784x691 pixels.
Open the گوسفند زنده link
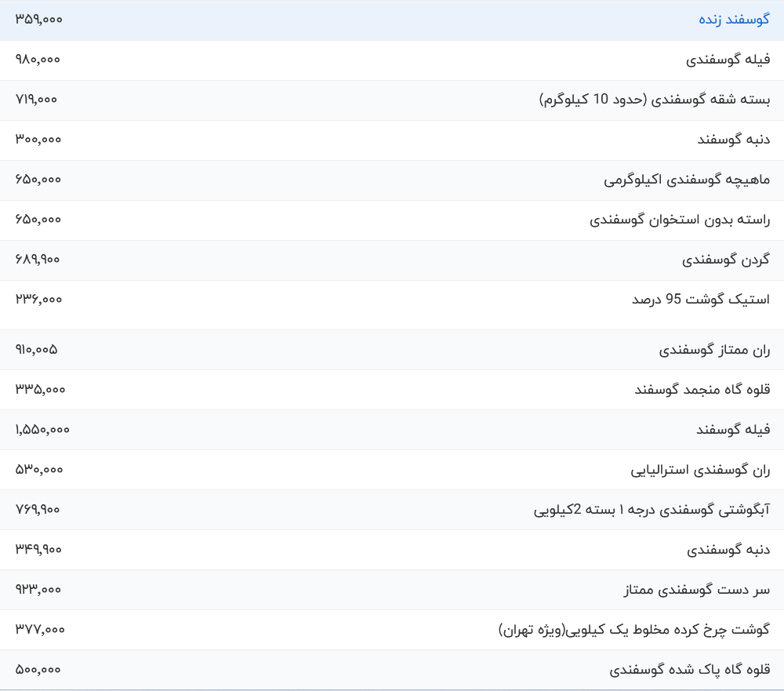pos(734,20)
